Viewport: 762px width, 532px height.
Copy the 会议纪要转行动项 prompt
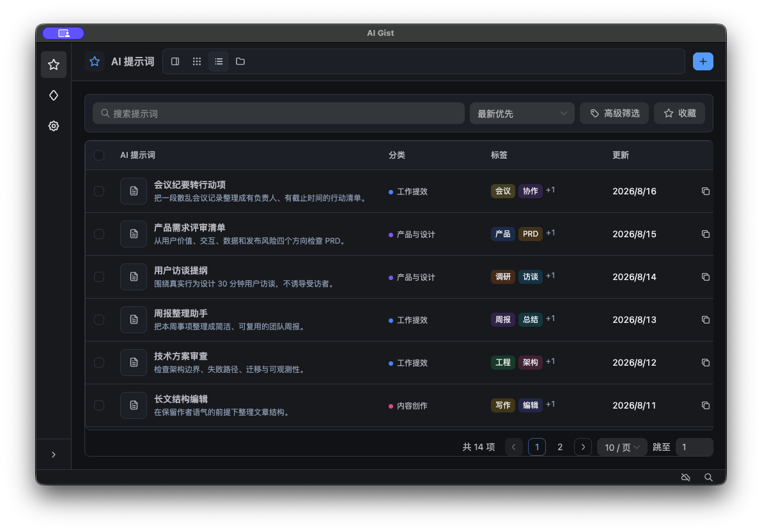pyautogui.click(x=706, y=191)
